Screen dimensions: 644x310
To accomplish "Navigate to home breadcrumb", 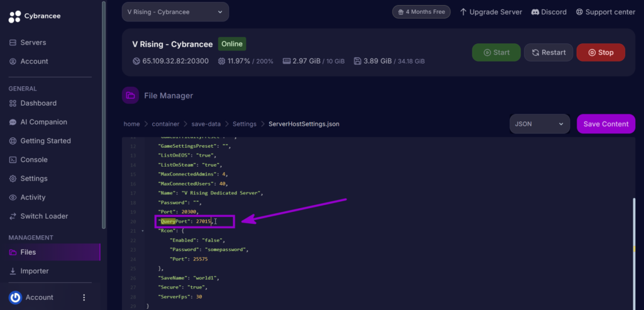I will tap(131, 124).
